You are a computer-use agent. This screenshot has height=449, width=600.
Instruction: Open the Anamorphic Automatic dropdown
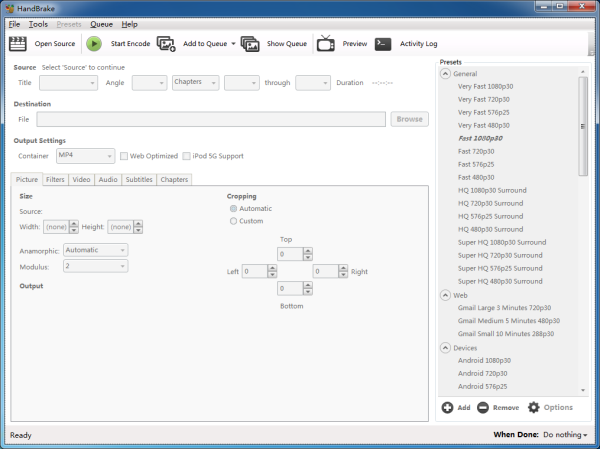coord(96,250)
